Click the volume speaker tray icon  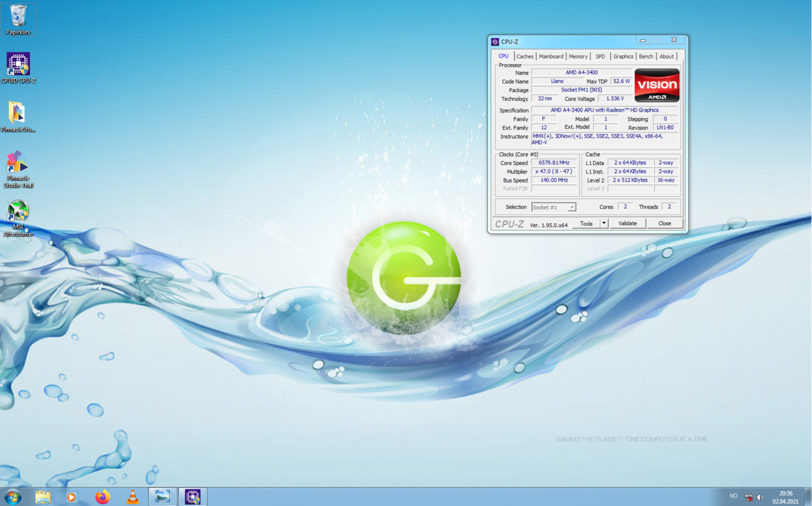760,497
